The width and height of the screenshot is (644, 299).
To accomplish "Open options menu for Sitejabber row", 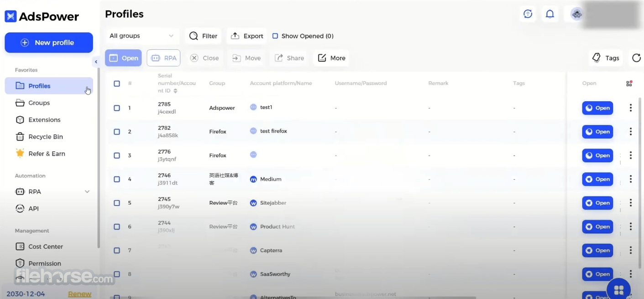I will 631,203.
